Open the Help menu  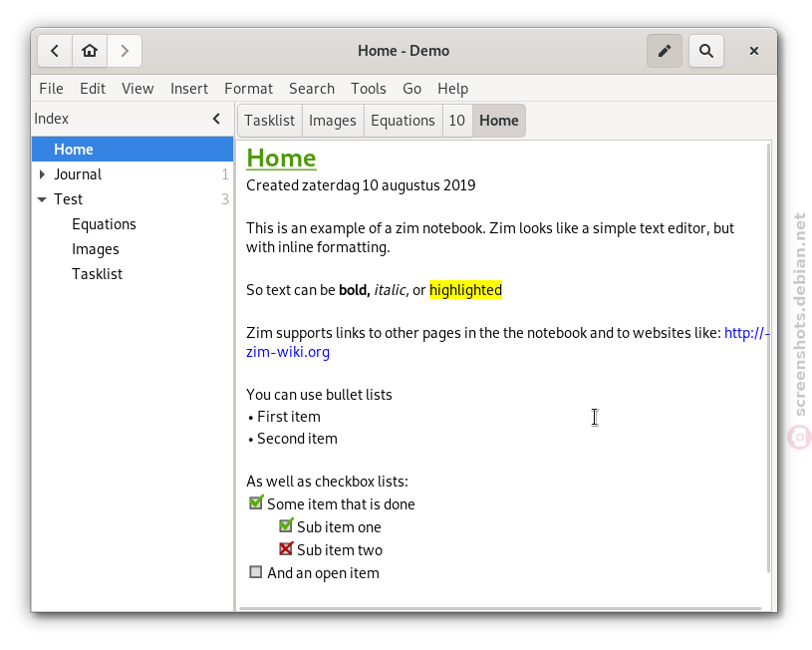pos(452,89)
